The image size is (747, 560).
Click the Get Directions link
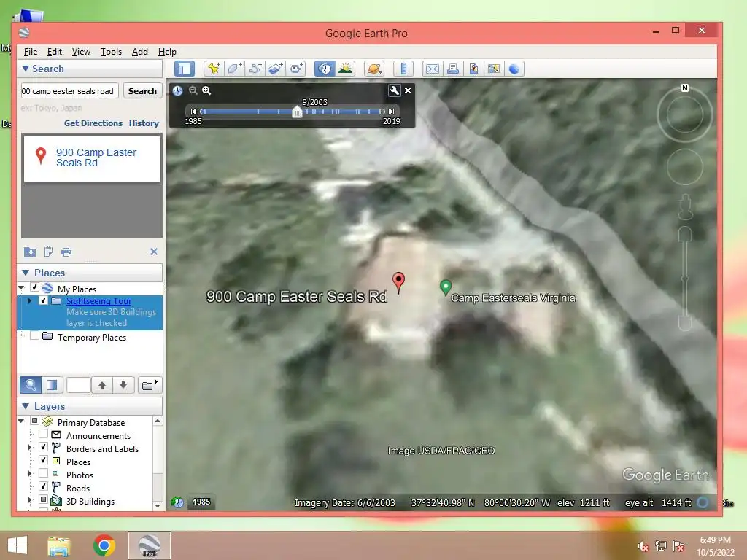(x=93, y=123)
